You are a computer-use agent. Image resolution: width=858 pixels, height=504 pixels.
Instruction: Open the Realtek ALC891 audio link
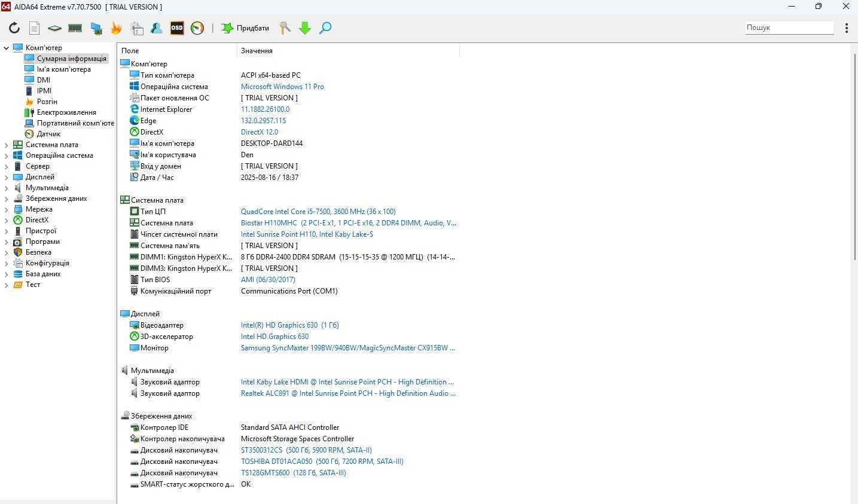coord(348,393)
